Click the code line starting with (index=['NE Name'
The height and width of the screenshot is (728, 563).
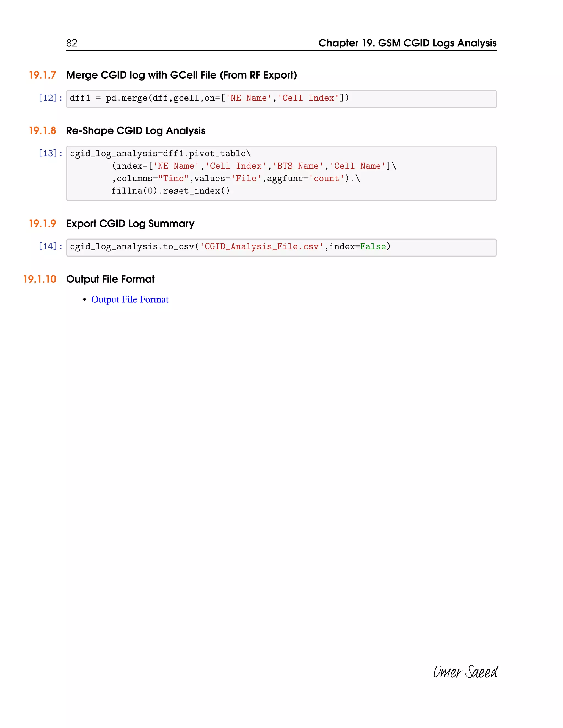pyautogui.click(x=254, y=166)
